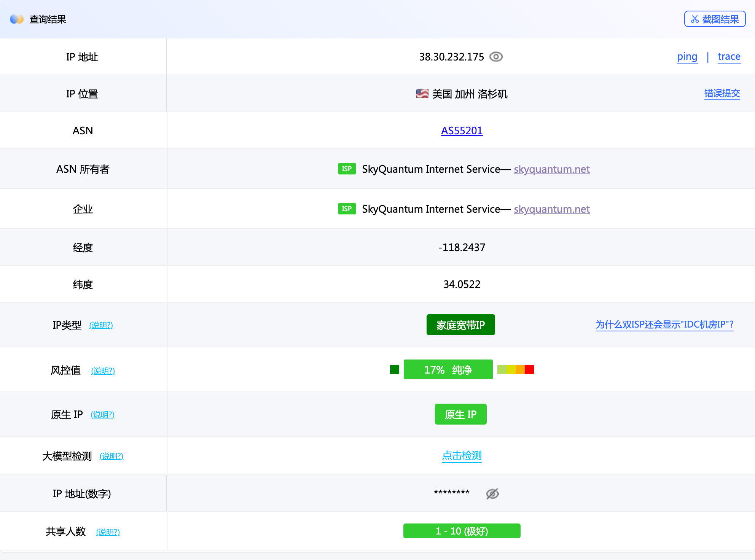Click the ISP badge in 企业 row
The height and width of the screenshot is (560, 755).
pyautogui.click(x=346, y=209)
